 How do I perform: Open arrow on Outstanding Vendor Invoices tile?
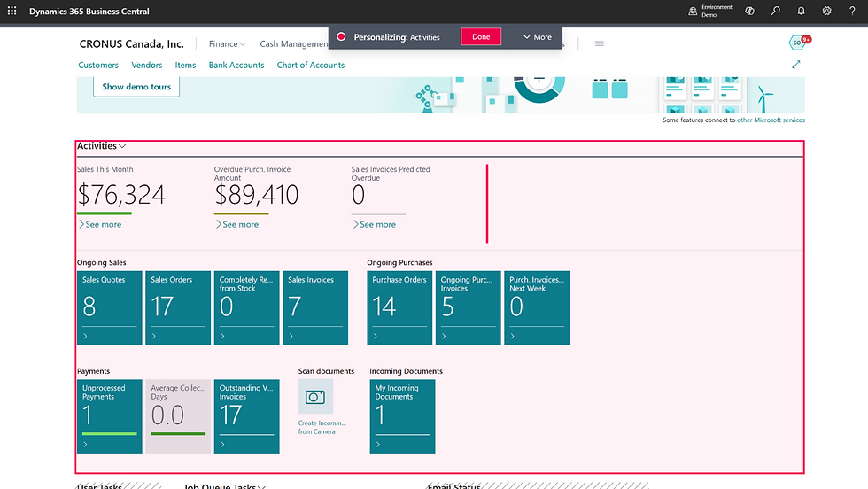(222, 445)
